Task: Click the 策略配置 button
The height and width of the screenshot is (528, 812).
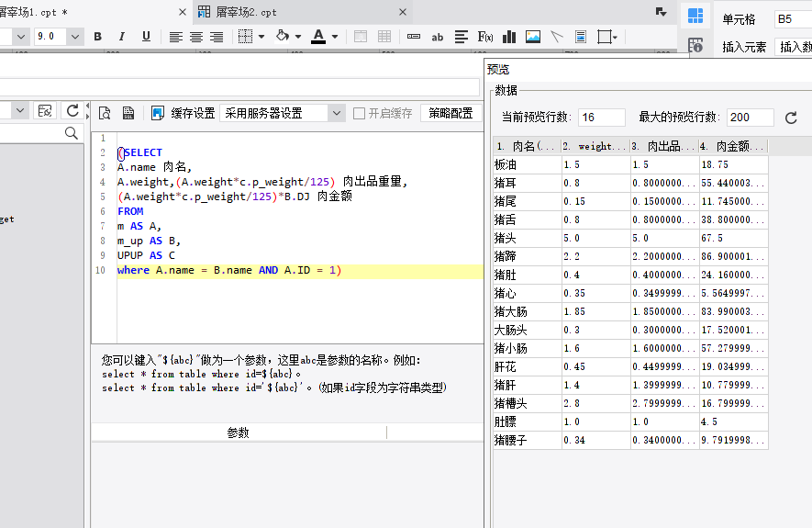Action: pyautogui.click(x=451, y=113)
